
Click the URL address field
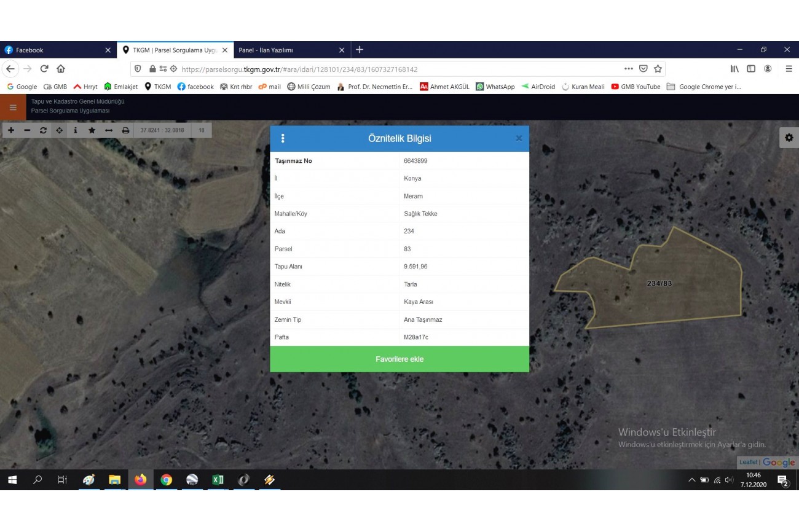393,69
